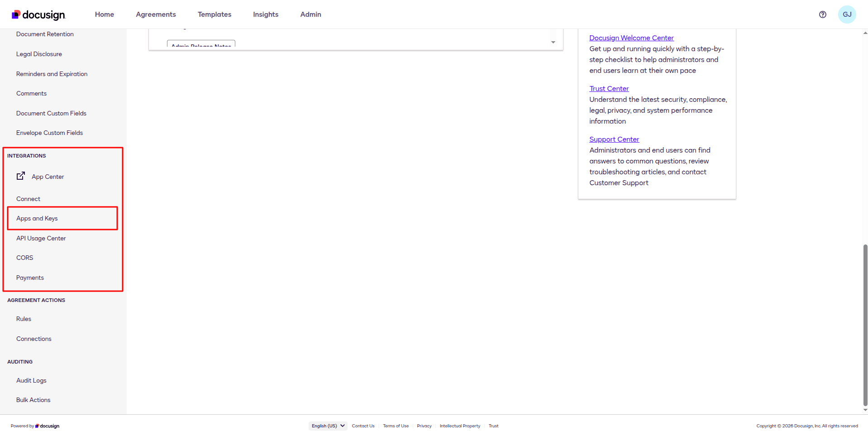Screen dimensions: 868x436
Task: Go to Envelope Custom Fields
Action: click(x=49, y=133)
